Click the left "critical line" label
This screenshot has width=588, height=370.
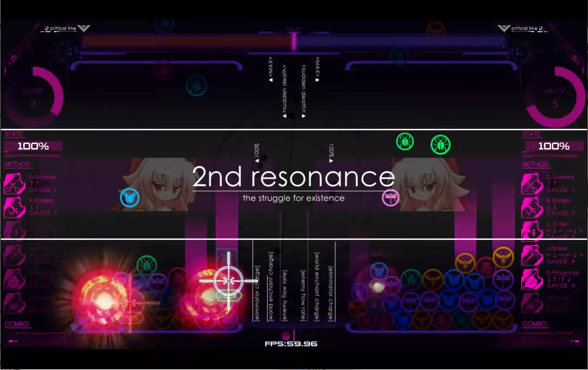tap(63, 29)
